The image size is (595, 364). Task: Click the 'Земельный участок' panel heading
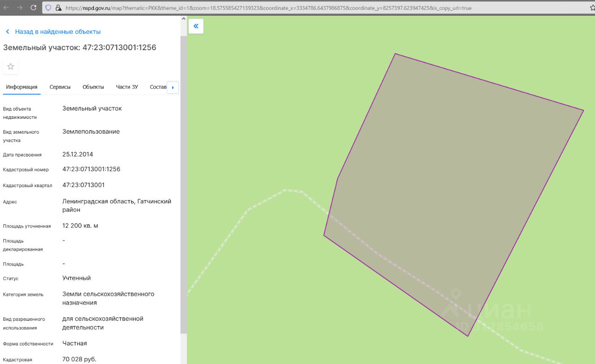click(79, 47)
